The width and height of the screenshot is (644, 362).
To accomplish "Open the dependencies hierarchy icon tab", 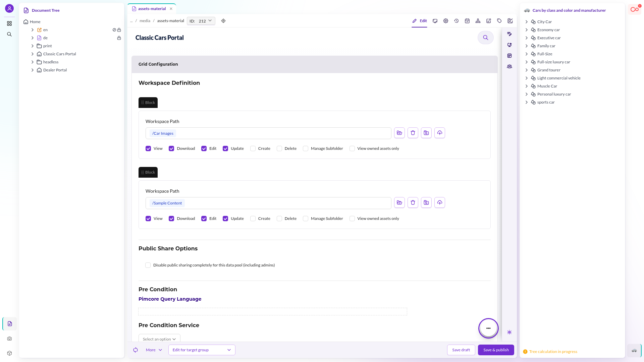I will click(478, 21).
